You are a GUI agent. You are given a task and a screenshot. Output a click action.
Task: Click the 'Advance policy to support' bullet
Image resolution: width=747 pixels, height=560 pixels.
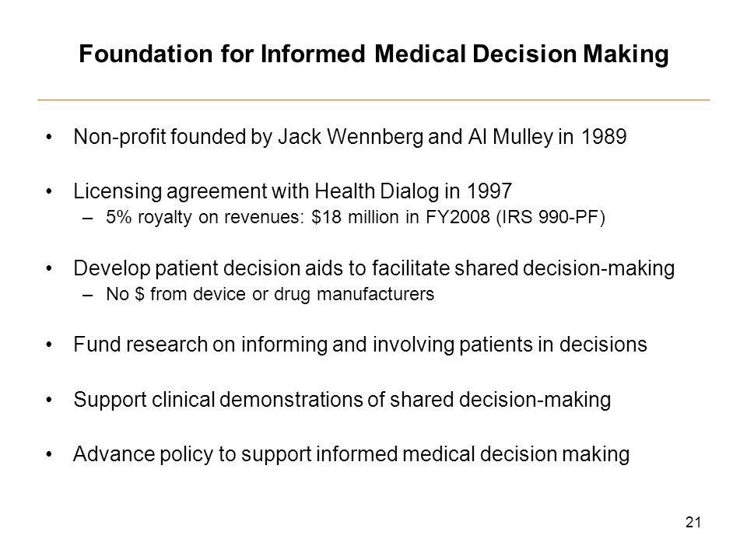click(x=351, y=454)
